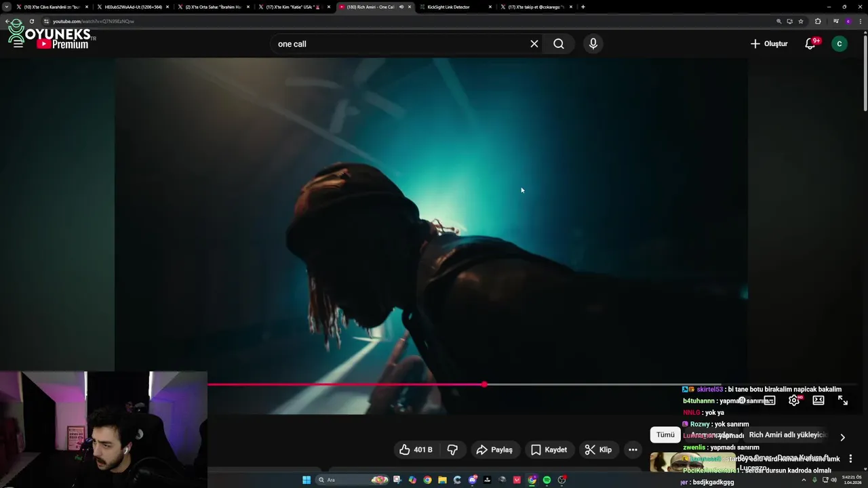
Task: Create a Klip from video
Action: (x=598, y=450)
